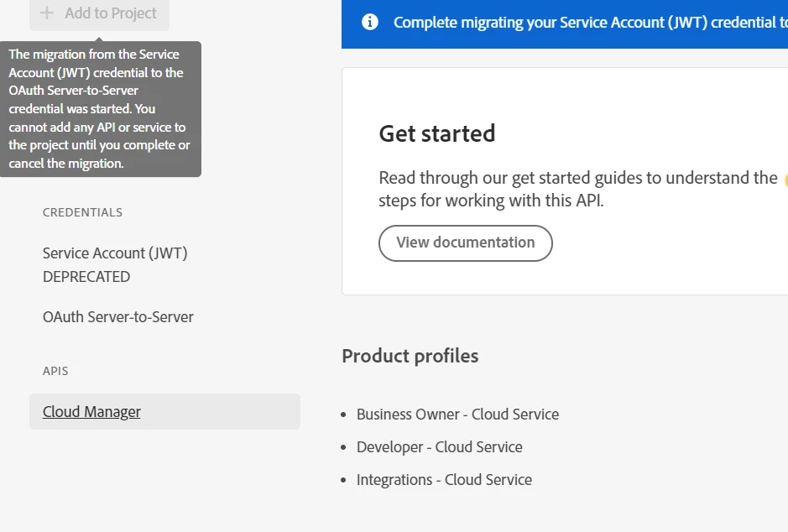Click the bullet before Business Owner profile
Screen dimensions: 788x532
click(x=344, y=415)
